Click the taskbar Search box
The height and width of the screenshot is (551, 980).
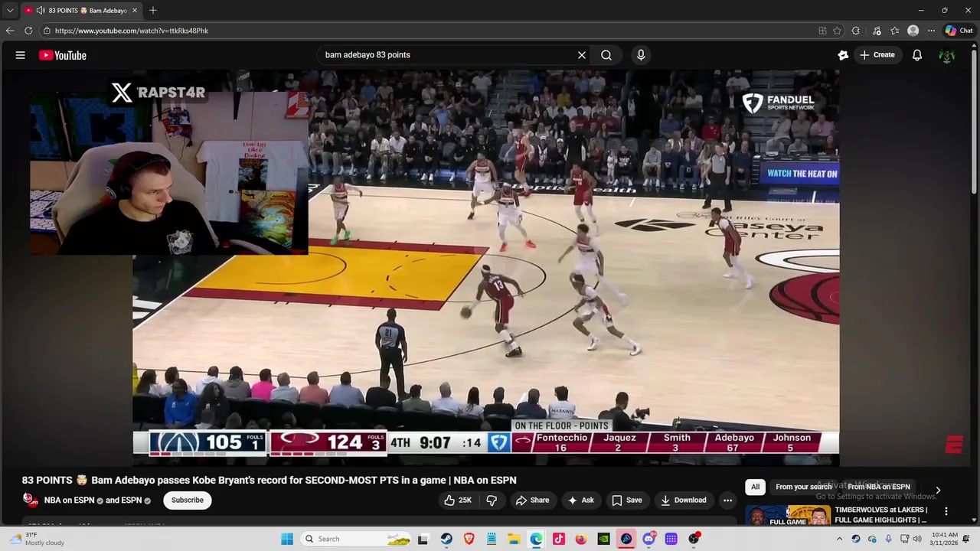[x=357, y=539]
